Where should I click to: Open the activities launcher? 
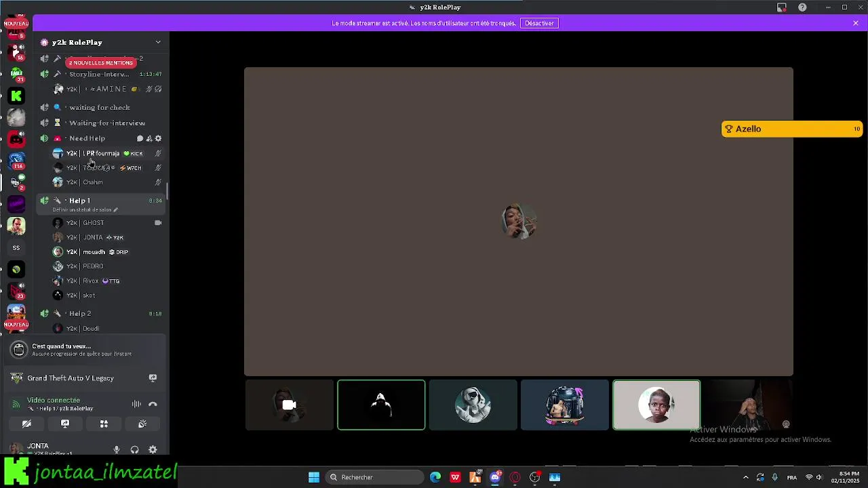point(104,424)
